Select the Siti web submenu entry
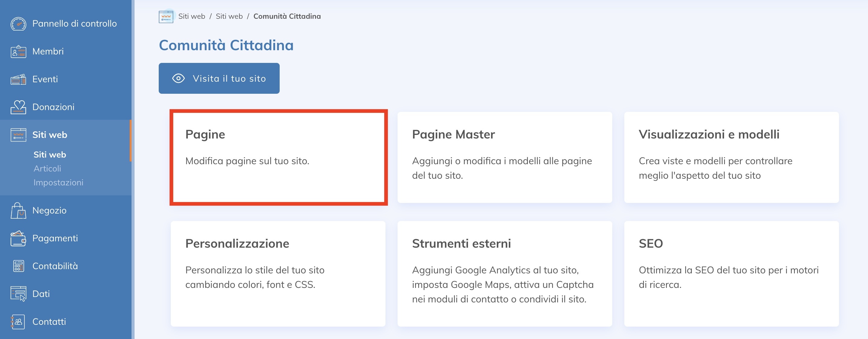The width and height of the screenshot is (868, 339). (50, 155)
